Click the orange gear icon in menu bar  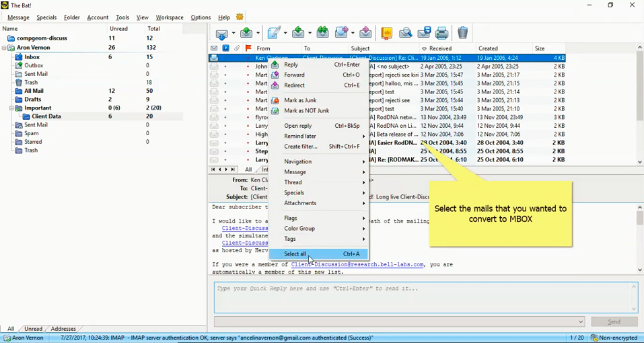(240, 17)
